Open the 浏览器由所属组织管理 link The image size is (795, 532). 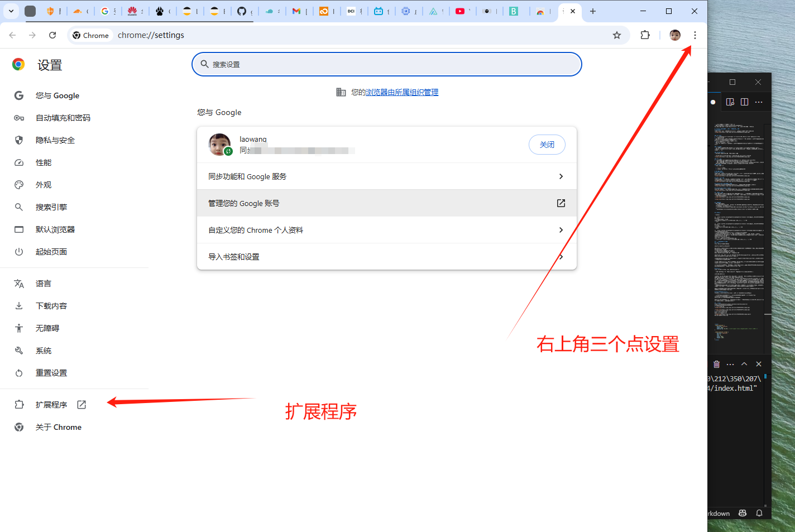[402, 92]
